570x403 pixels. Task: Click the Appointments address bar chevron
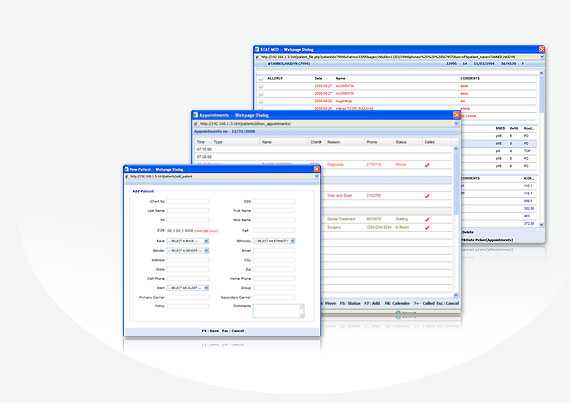457,124
